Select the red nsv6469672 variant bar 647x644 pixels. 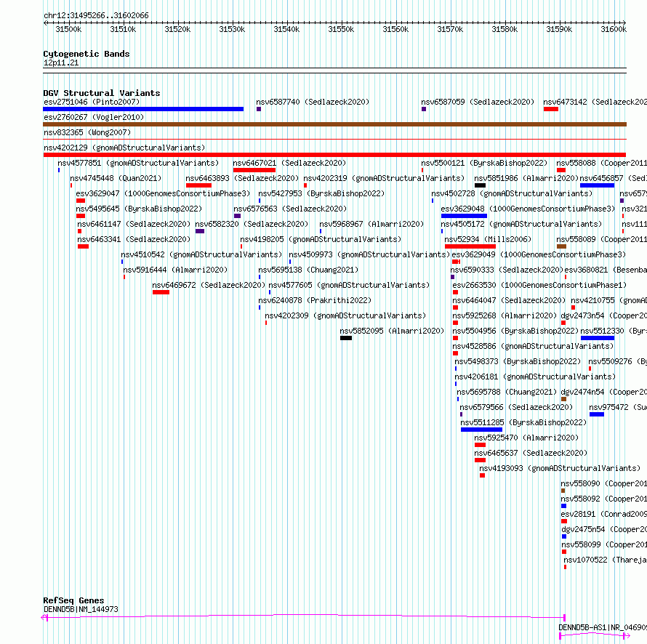(x=161, y=292)
